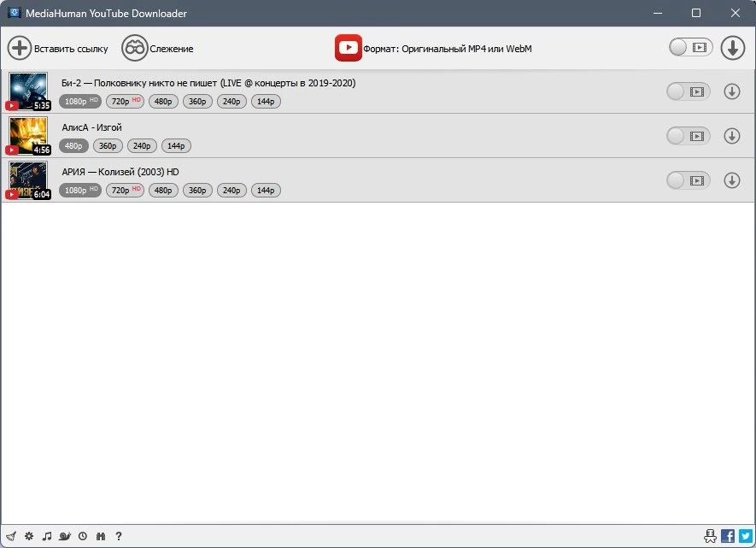
Task: Select 144p for АлисА - Изгой
Action: click(x=176, y=145)
